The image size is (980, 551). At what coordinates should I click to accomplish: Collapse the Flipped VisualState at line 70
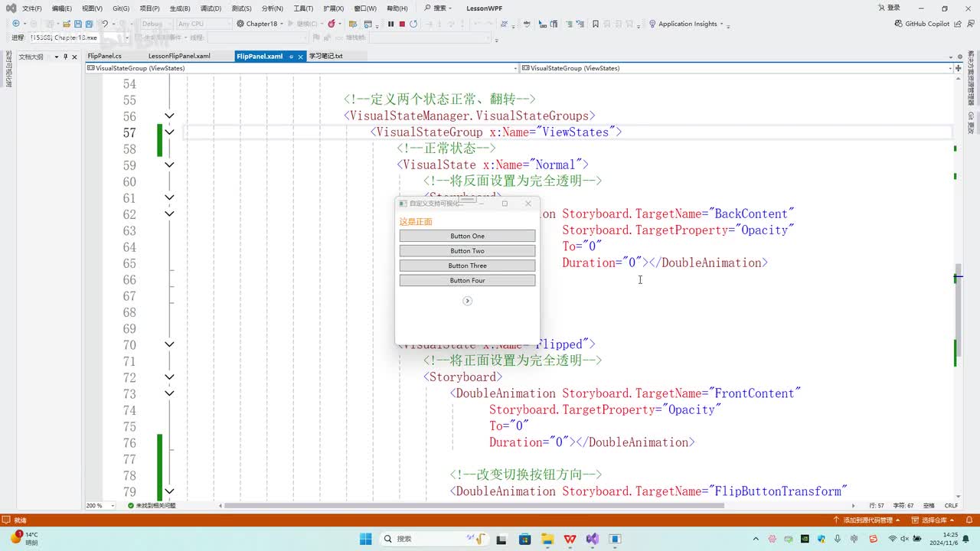(x=169, y=344)
